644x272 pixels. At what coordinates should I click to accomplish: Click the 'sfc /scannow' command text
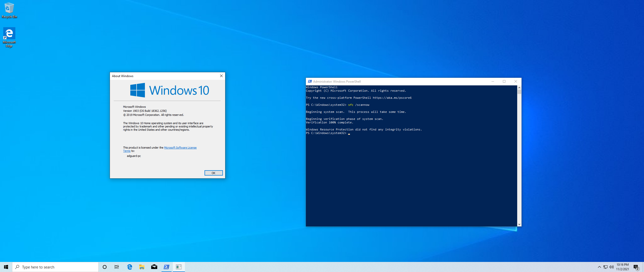pyautogui.click(x=359, y=105)
